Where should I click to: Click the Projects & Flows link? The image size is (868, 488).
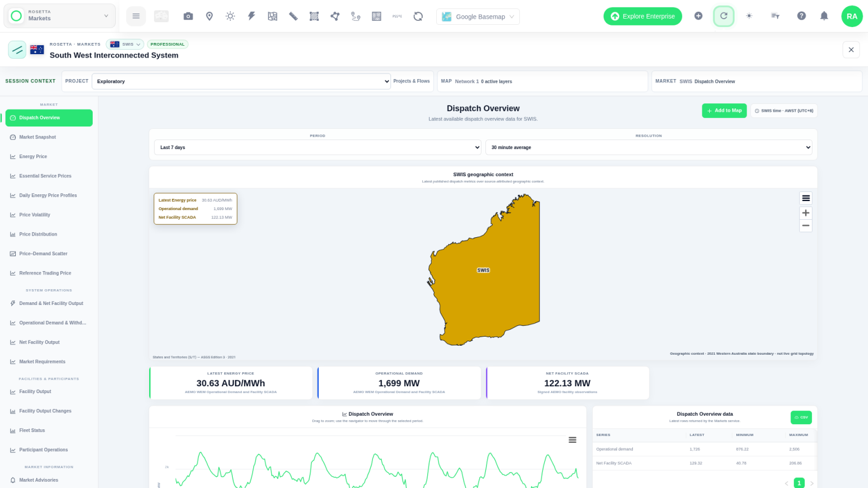411,81
